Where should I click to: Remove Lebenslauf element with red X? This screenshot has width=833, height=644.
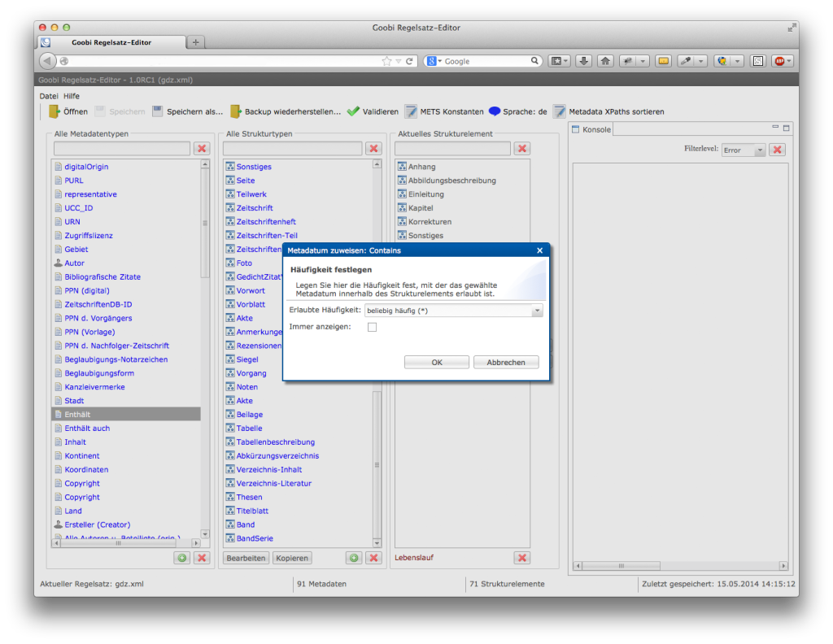pyautogui.click(x=522, y=558)
